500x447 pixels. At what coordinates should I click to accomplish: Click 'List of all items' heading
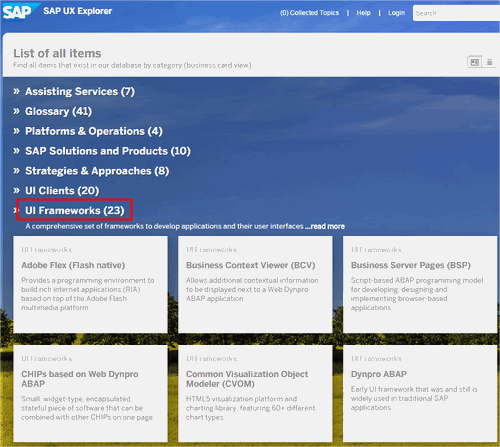(x=57, y=53)
